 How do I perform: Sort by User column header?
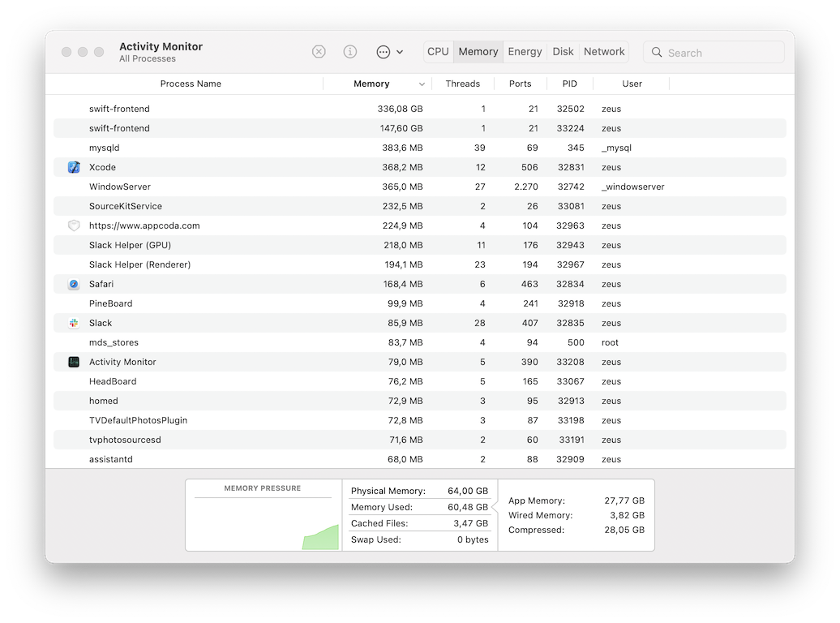coord(632,84)
